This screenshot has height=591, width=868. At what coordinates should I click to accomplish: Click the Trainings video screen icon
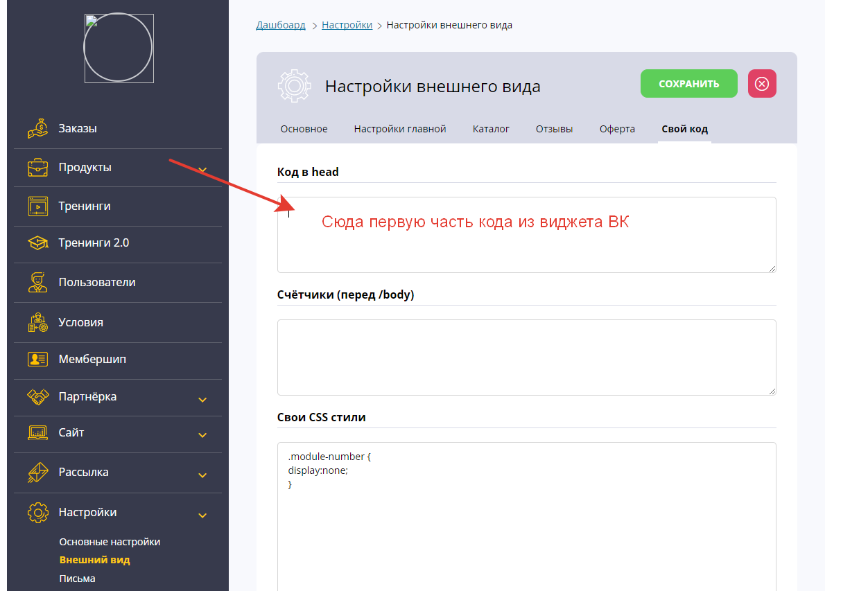coord(37,206)
